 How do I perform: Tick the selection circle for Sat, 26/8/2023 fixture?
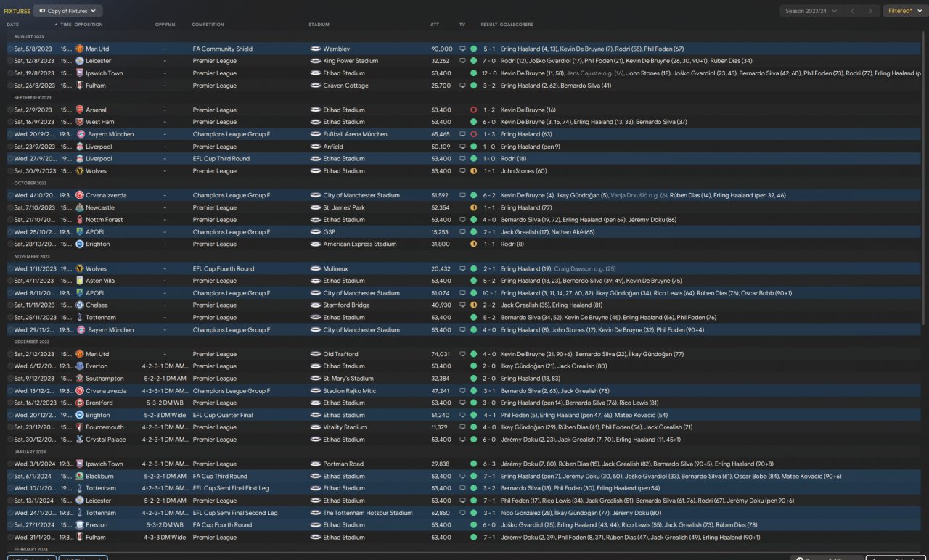[10, 86]
